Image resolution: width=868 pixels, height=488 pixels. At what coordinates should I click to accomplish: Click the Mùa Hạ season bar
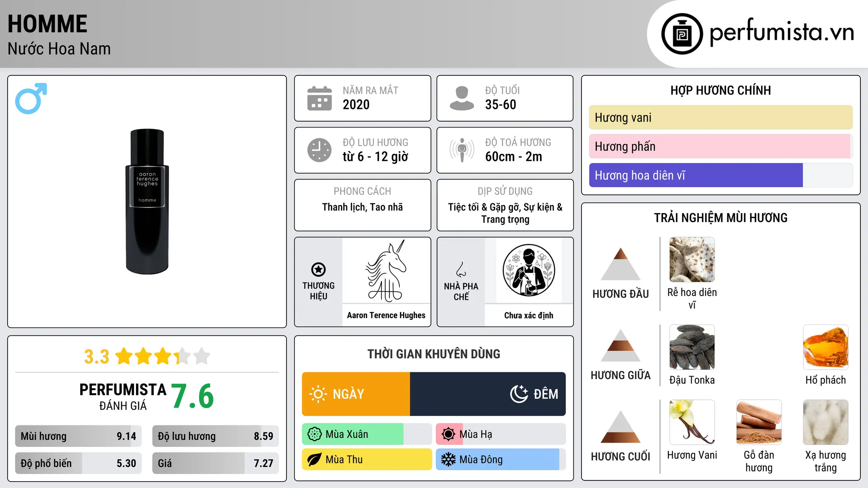pyautogui.click(x=501, y=434)
